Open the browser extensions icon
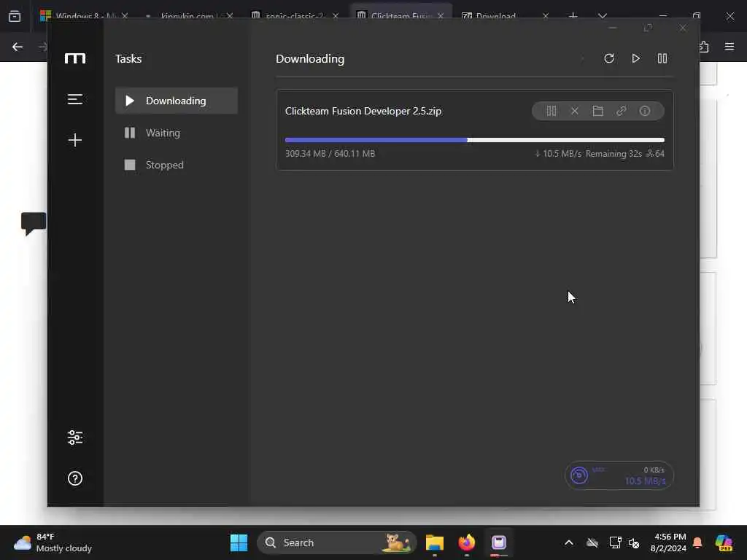The width and height of the screenshot is (747, 560). tap(704, 47)
